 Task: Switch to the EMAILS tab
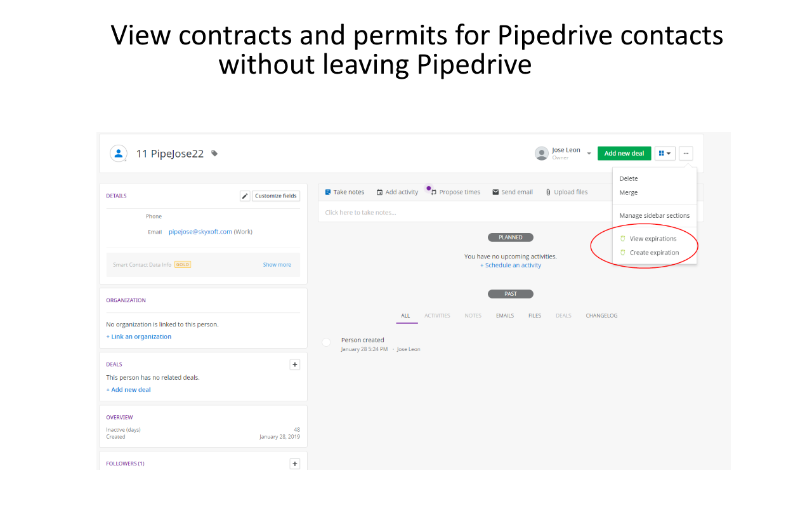504,315
